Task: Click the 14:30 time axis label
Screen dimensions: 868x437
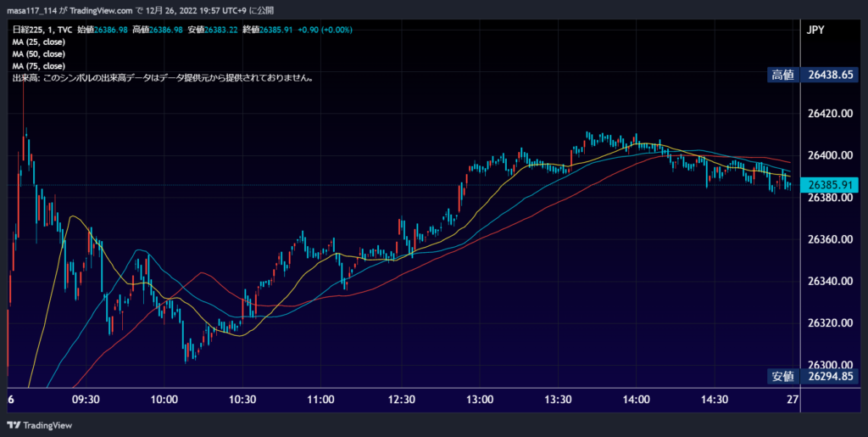Action: (715, 400)
